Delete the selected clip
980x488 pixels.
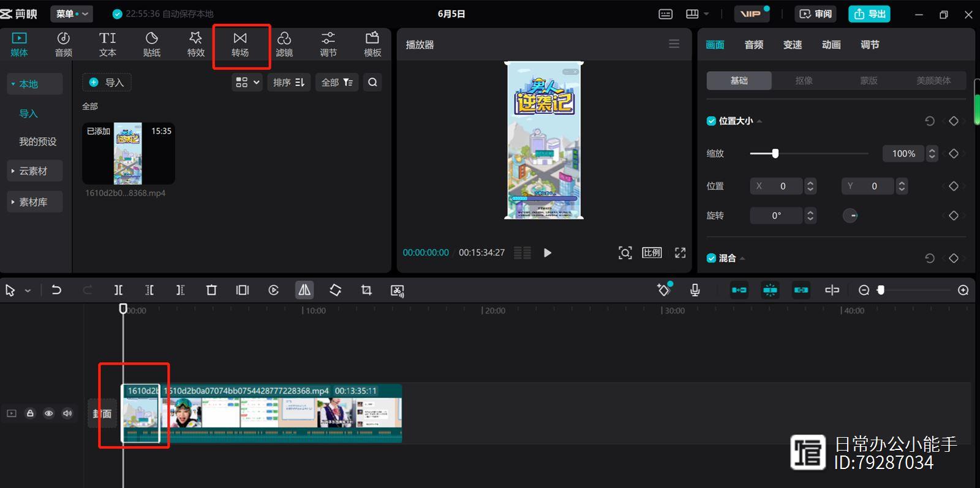point(211,290)
